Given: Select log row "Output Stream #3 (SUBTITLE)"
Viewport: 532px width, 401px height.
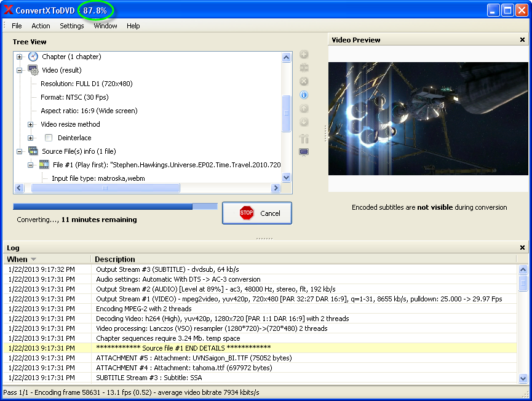Looking at the screenshot, I should coord(261,269).
